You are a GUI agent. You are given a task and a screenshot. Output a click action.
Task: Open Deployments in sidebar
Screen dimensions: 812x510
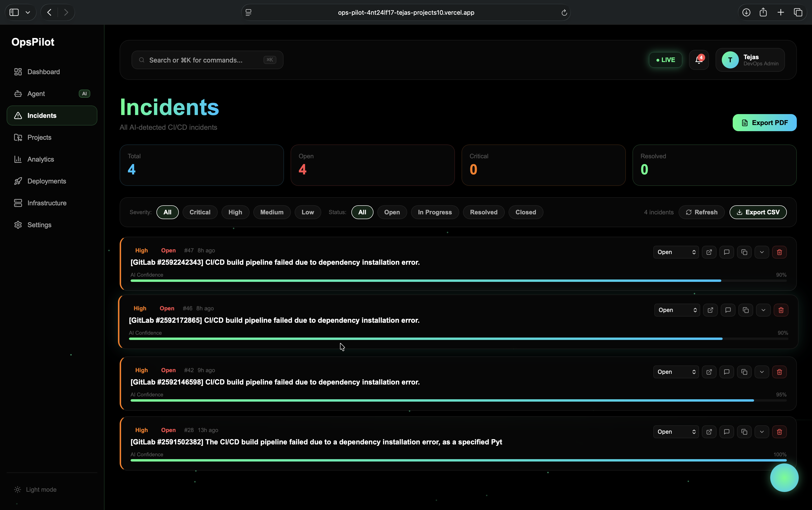pyautogui.click(x=52, y=181)
